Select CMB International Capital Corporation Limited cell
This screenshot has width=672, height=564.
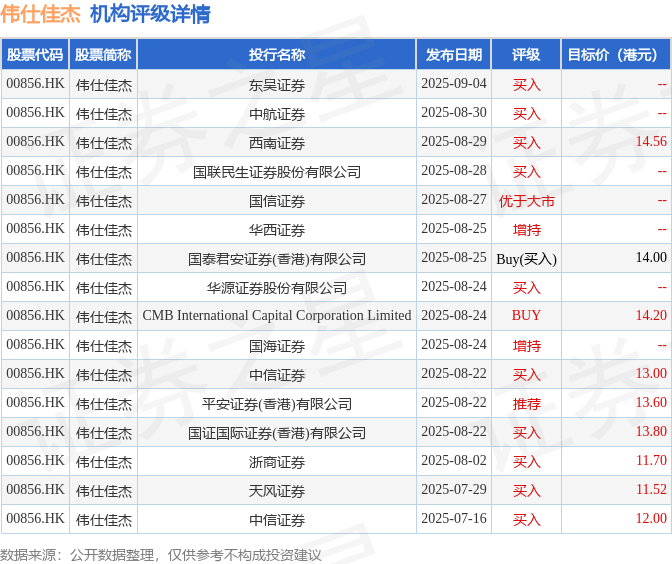pyautogui.click(x=277, y=315)
